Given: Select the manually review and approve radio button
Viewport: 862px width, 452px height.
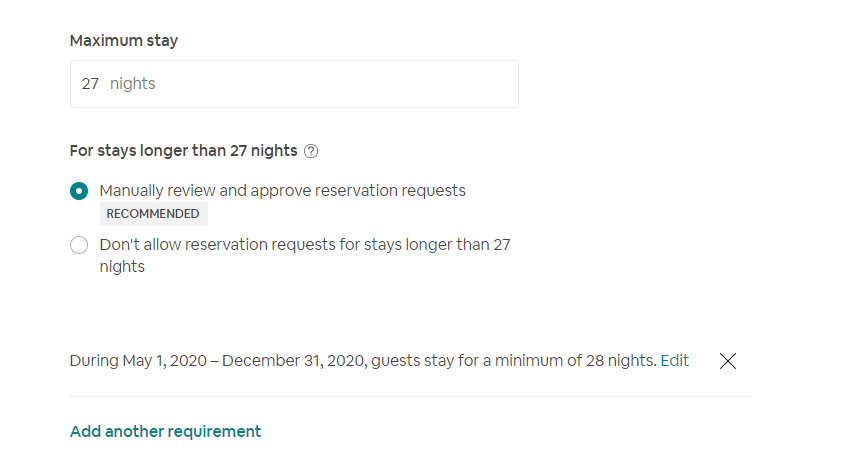Looking at the screenshot, I should 79,191.
